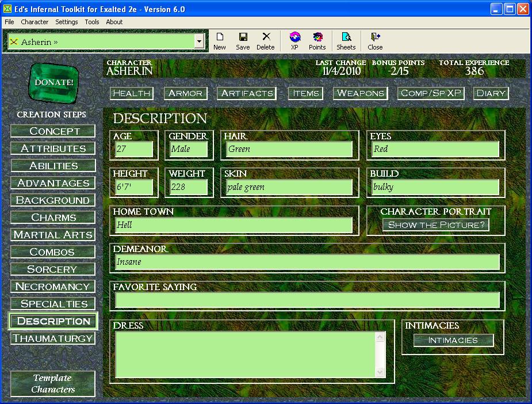
Task: Click the New character toolbar icon
Action: click(x=220, y=41)
